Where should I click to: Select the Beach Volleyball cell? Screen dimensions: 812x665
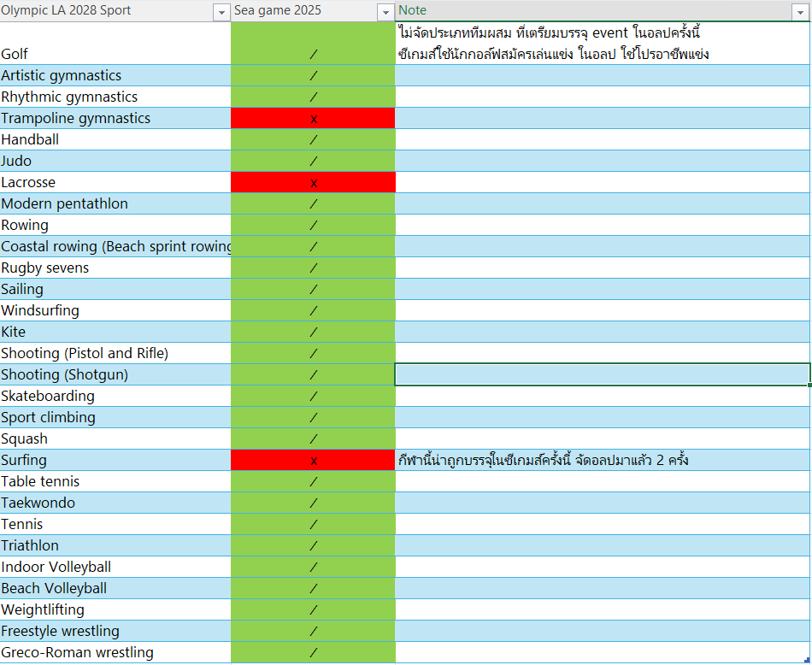[115, 588]
